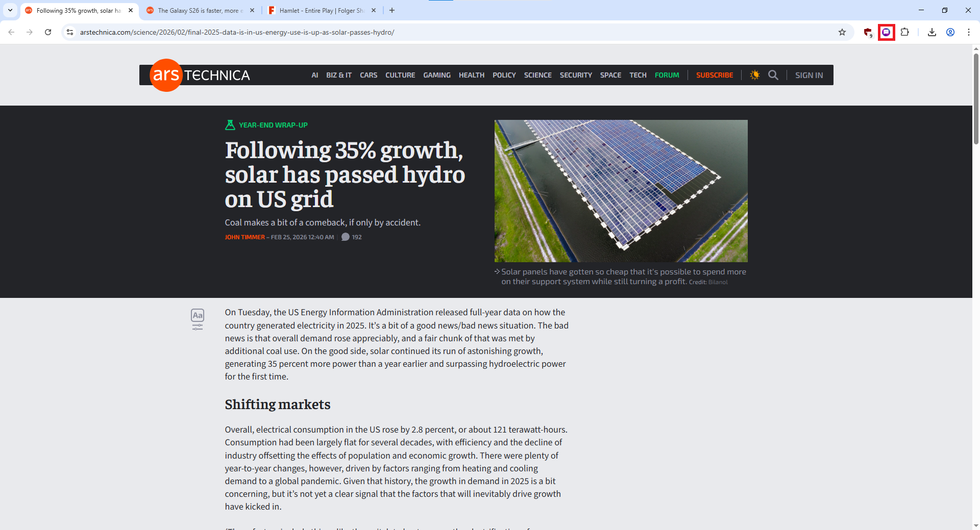Viewport: 980px width, 530px height.
Task: Toggle the light/dark theme sun icon
Action: (x=754, y=75)
